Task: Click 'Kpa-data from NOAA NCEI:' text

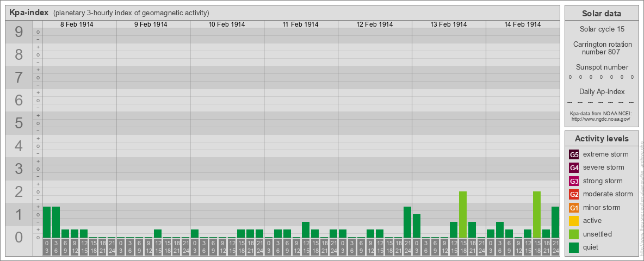Action: 601,113
